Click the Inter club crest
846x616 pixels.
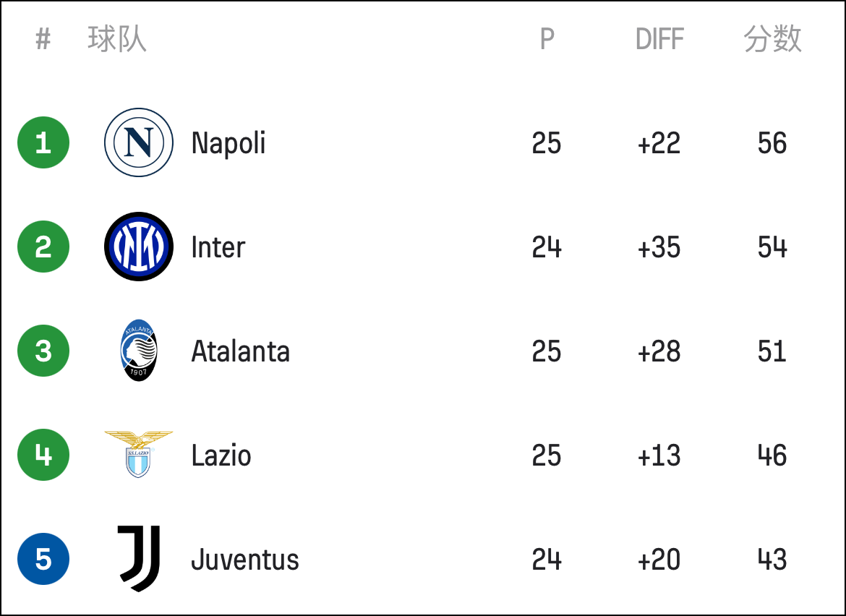139,247
